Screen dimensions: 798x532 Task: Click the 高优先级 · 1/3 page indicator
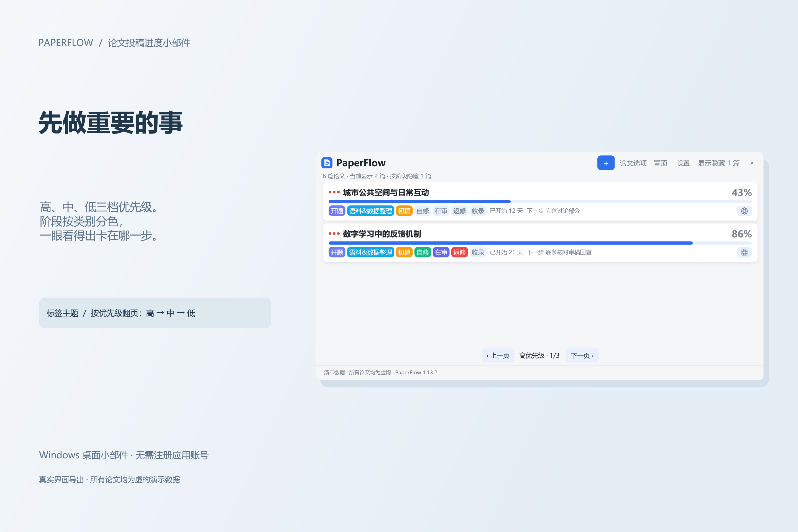539,355
